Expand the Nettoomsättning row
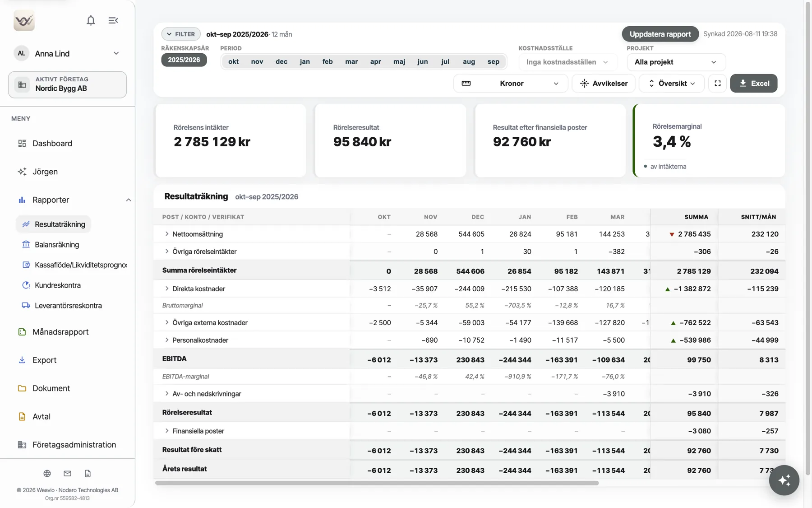Image resolution: width=812 pixels, height=508 pixels. click(167, 234)
